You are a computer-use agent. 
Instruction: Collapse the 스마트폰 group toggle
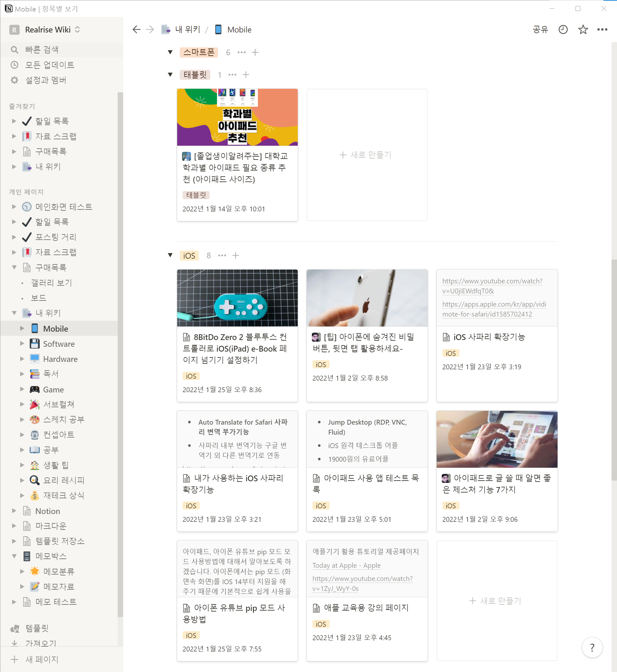170,52
